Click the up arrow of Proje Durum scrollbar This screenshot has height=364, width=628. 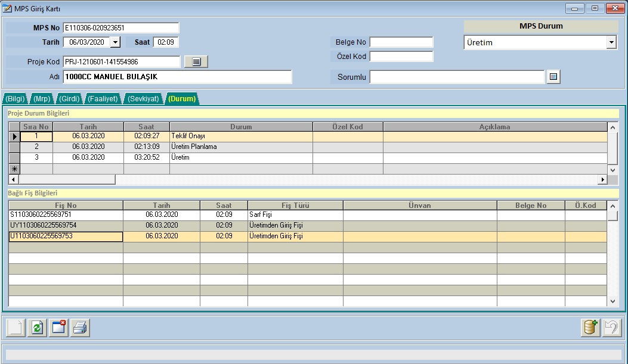tap(612, 127)
